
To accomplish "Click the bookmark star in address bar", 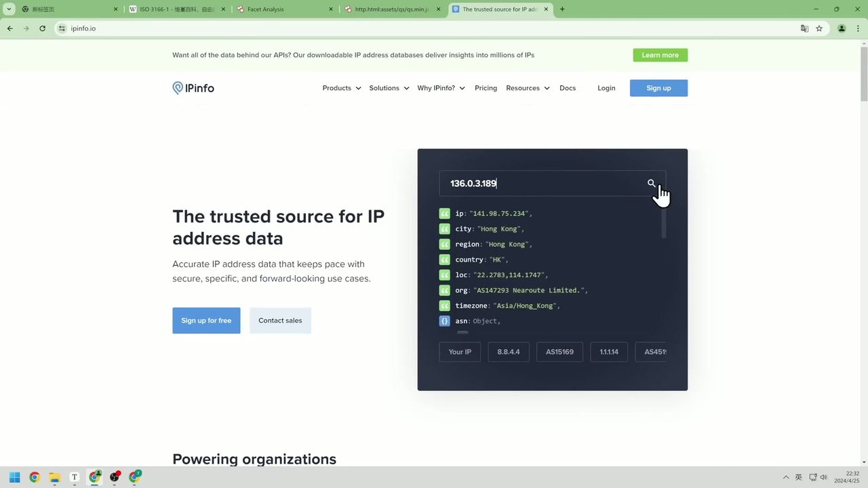I will [x=819, y=28].
